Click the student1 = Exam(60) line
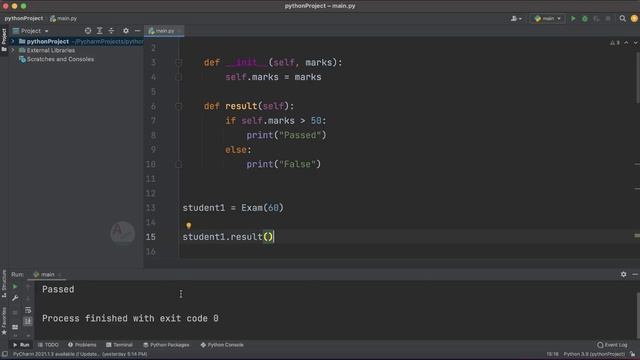 tap(233, 208)
